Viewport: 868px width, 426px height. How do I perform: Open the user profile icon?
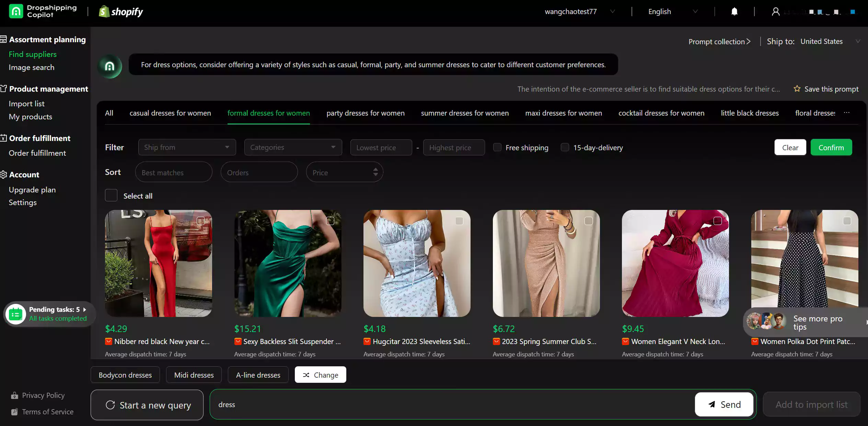[x=775, y=12]
